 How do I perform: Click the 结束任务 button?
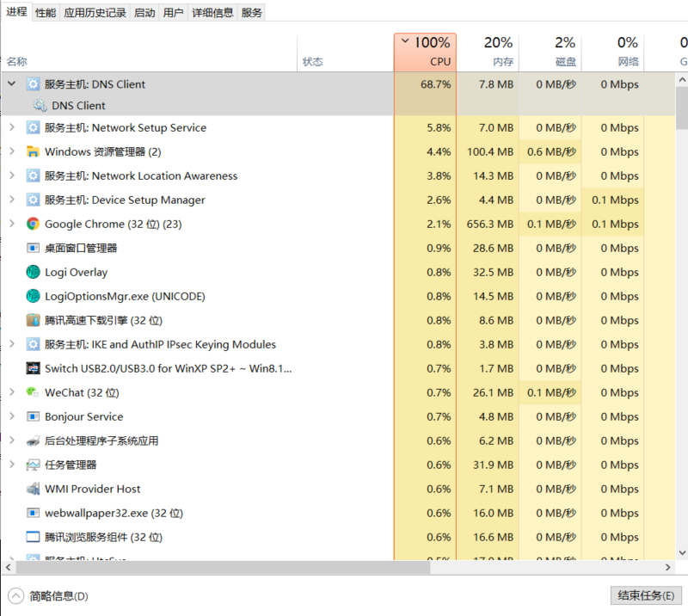click(x=645, y=595)
